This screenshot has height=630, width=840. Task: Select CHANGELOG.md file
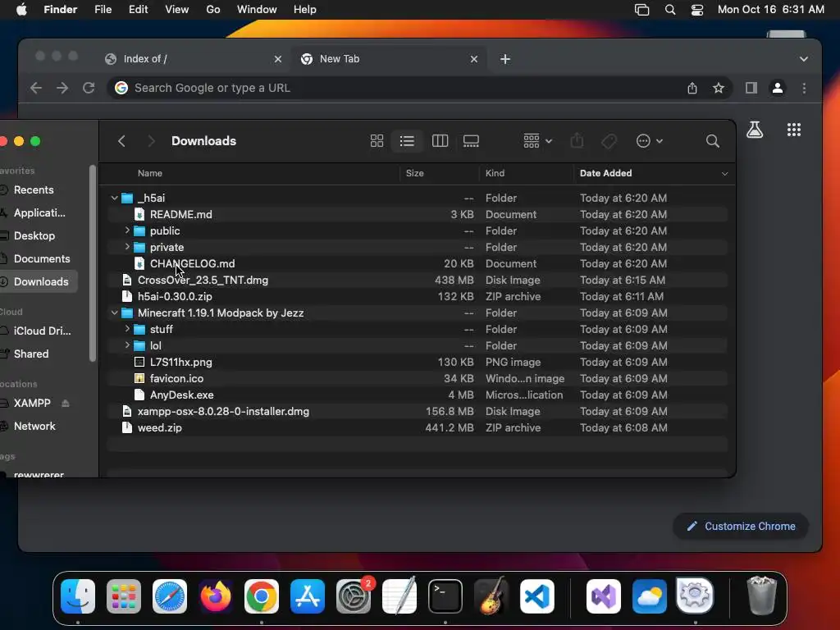[x=417, y=263]
